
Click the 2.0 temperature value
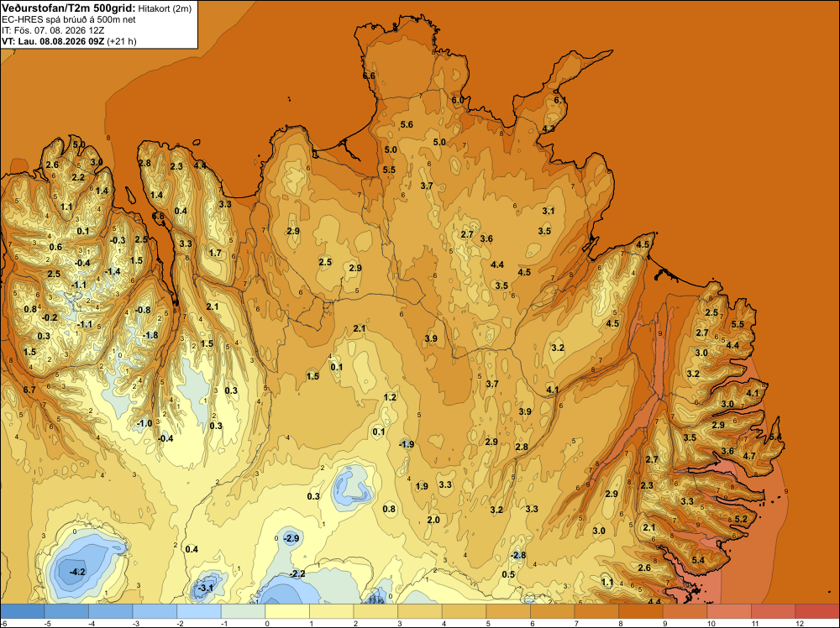(x=433, y=520)
